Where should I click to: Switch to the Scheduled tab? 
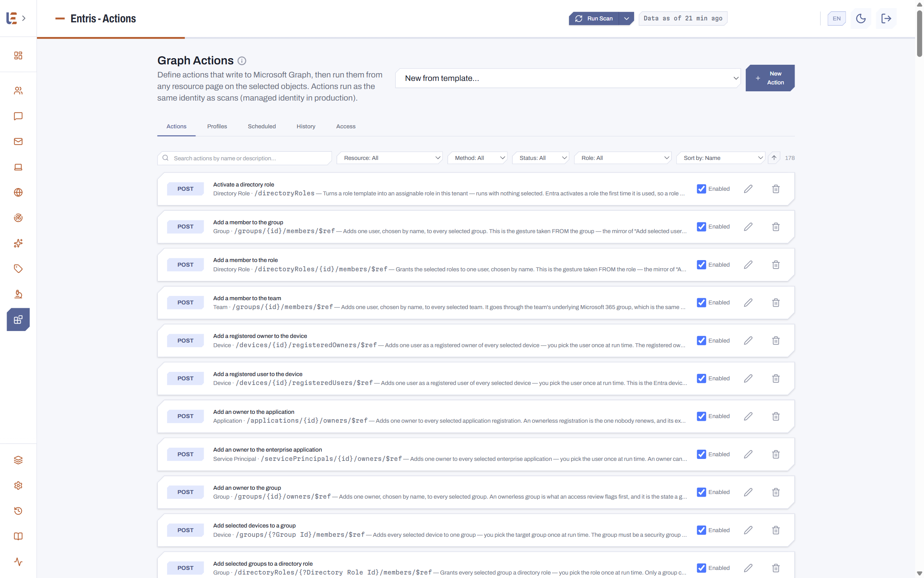[262, 126]
